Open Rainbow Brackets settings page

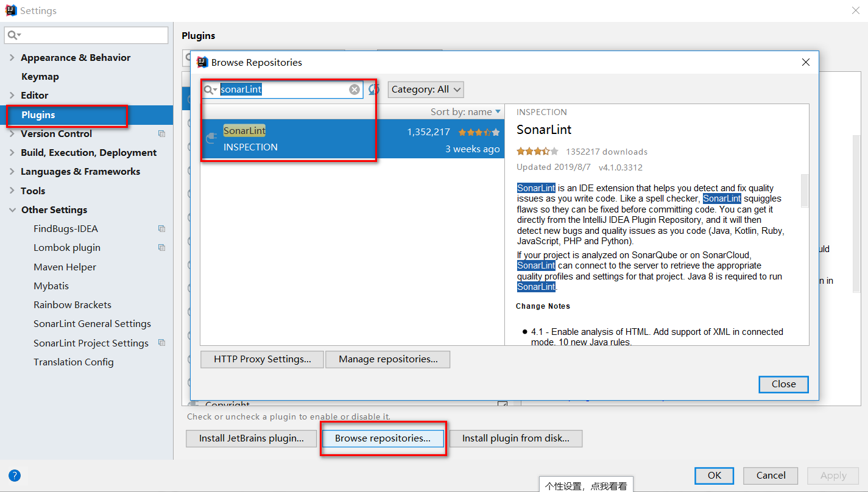pyautogui.click(x=72, y=305)
